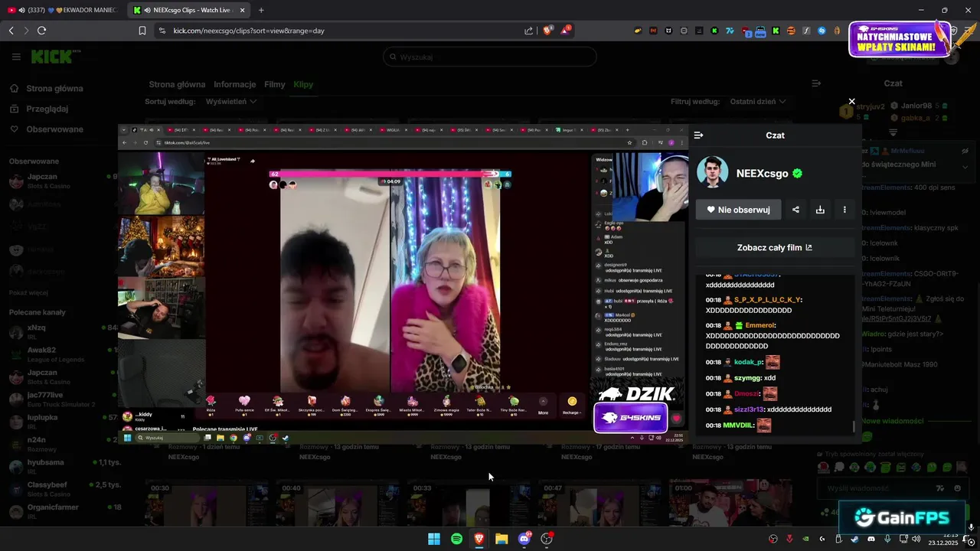Collapse the clip chat panel

pos(698,135)
